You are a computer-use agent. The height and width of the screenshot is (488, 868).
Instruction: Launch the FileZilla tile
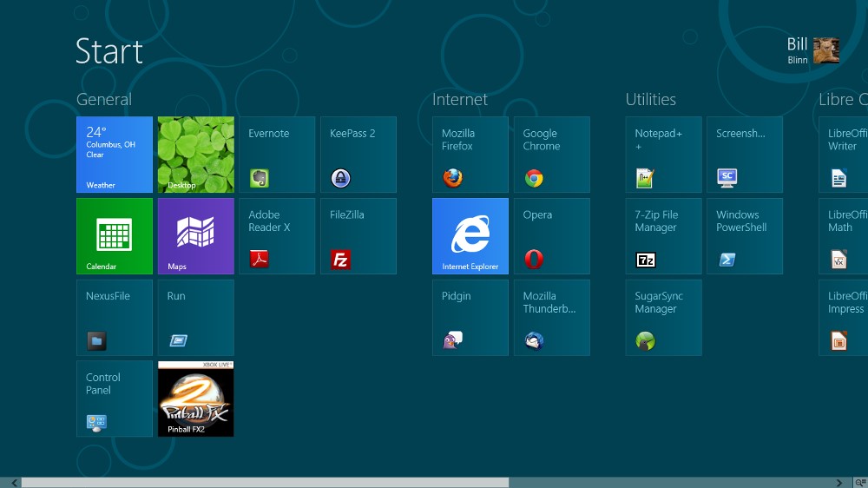pyautogui.click(x=358, y=236)
